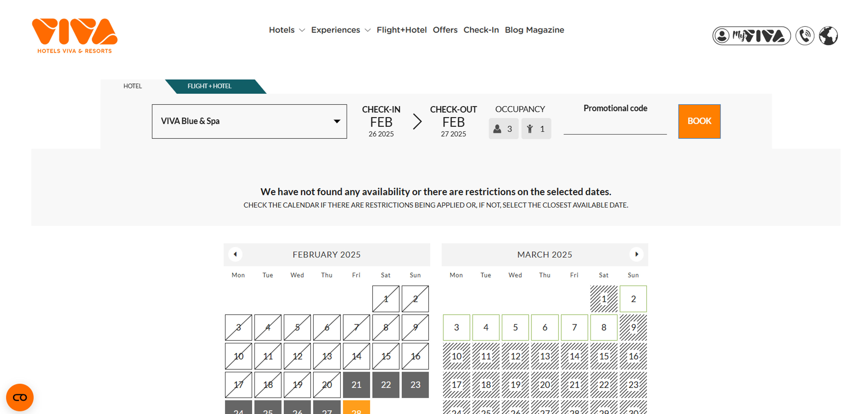Go to previous month in calendar

click(235, 254)
